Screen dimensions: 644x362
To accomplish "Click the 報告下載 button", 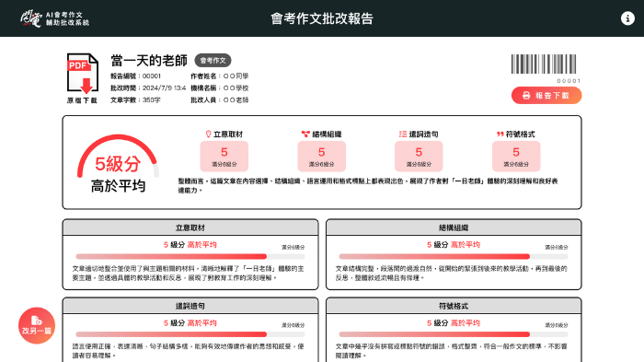I will coord(546,96).
